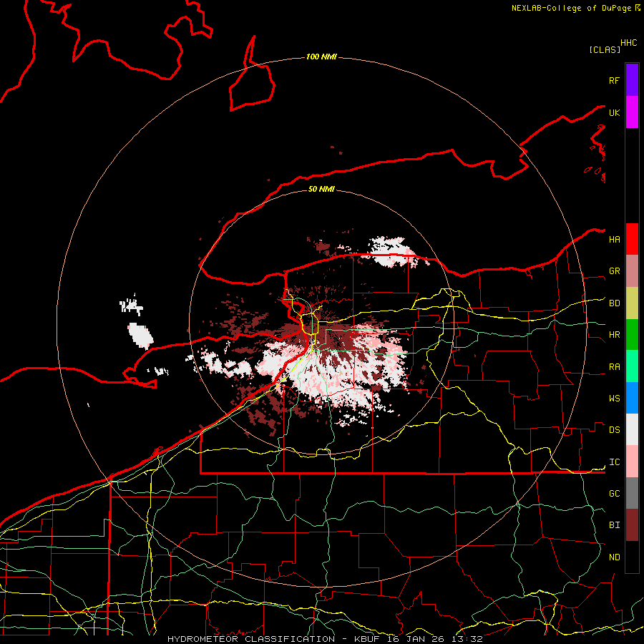This screenshot has height=644, width=644.
Task: Click the HHC product code label
Action: [x=628, y=43]
